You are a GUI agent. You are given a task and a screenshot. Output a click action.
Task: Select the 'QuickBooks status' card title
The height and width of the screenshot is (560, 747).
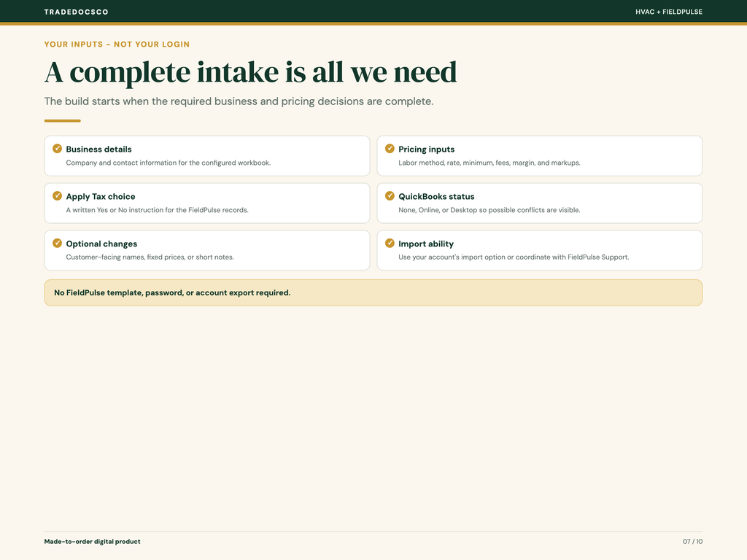[x=436, y=196]
